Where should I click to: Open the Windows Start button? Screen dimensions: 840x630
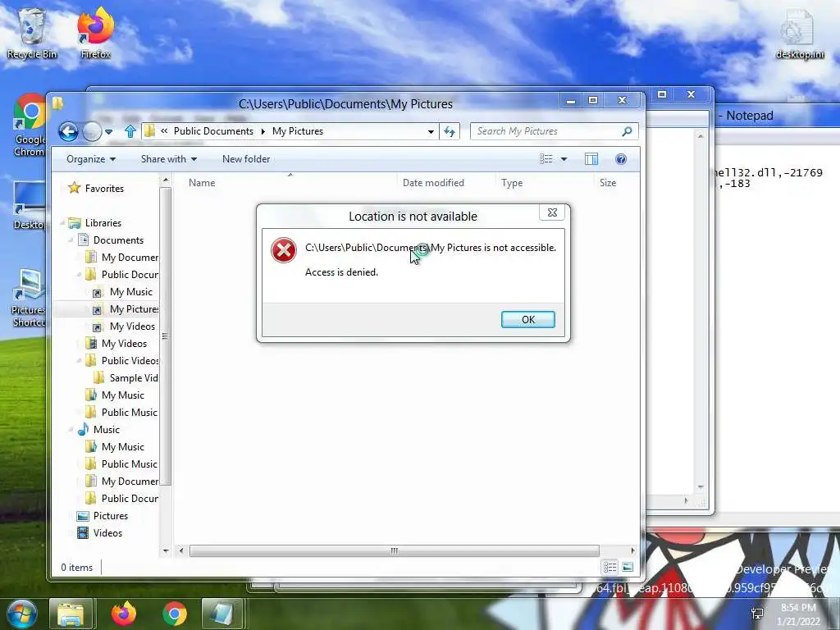(x=21, y=614)
